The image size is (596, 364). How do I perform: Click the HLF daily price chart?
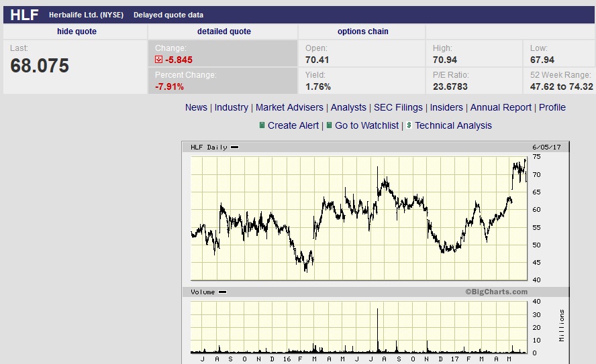[x=359, y=219]
